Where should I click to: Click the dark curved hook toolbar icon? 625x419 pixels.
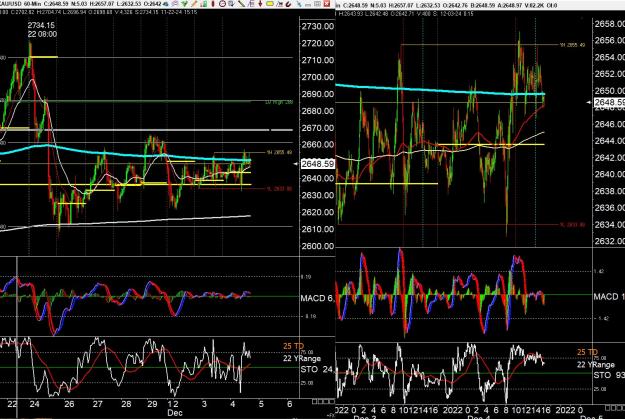(x=289, y=4)
